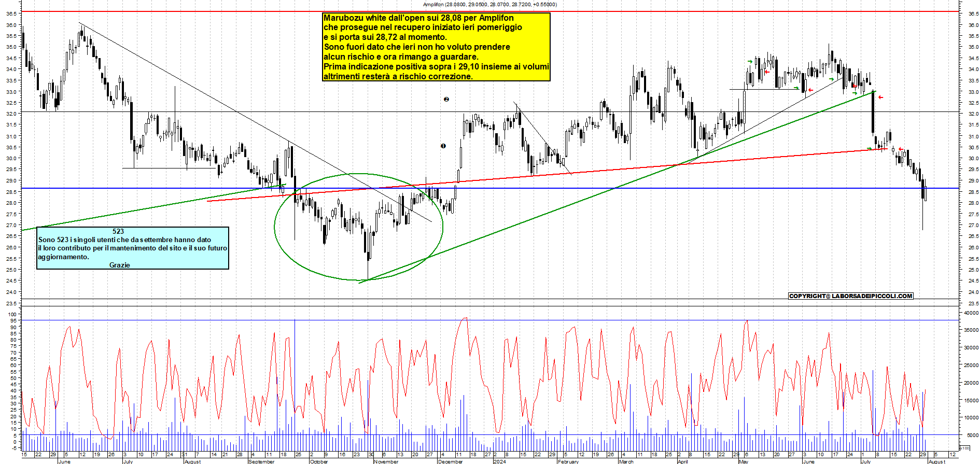Click the 'February' label on the time axis

click(x=568, y=461)
